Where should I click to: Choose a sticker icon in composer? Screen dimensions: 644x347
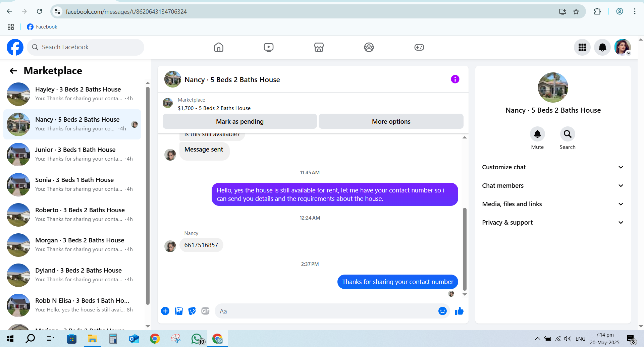coord(192,311)
